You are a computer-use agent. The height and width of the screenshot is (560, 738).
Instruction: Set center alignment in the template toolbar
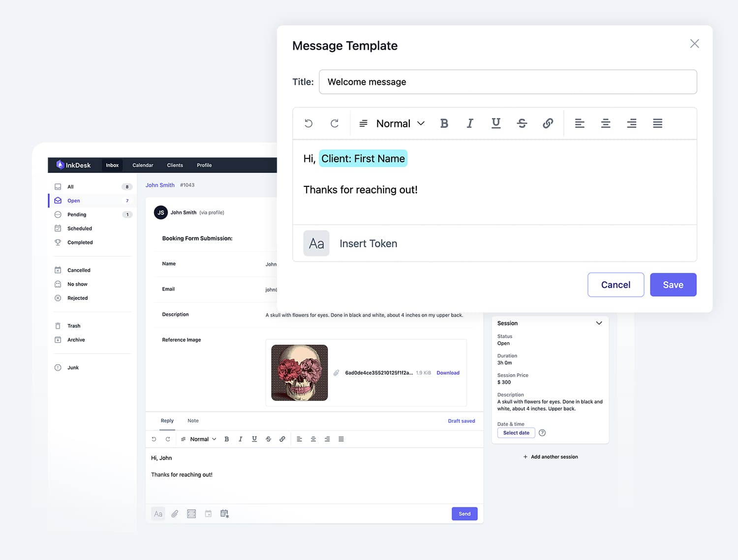click(x=606, y=123)
